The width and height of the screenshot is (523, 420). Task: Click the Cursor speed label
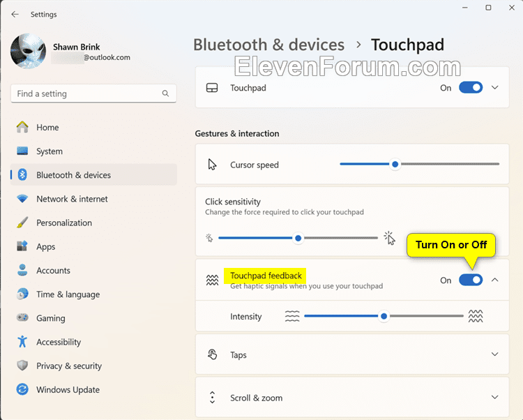(254, 165)
